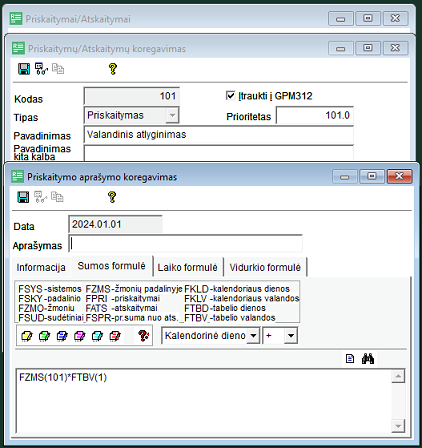Insert the red formula note icon
Image resolution: width=422 pixels, height=448 pixels.
(115, 336)
